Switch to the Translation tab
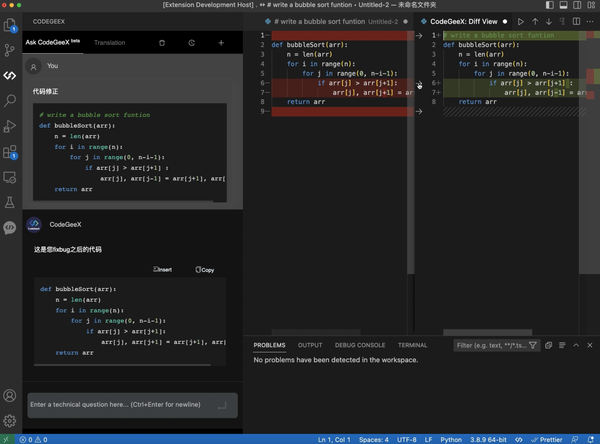Image resolution: width=600 pixels, height=444 pixels. click(110, 43)
